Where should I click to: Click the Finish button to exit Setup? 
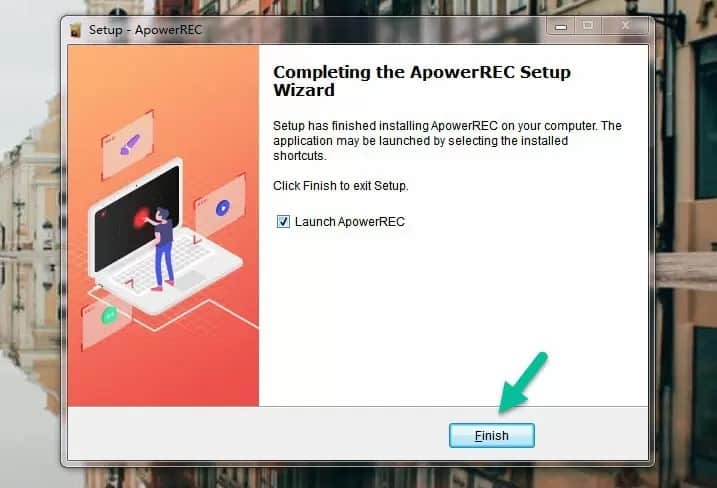click(492, 435)
